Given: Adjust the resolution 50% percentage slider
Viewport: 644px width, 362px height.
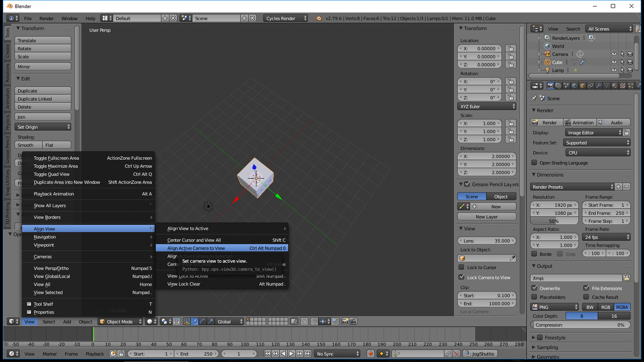Looking at the screenshot, I should (554, 221).
